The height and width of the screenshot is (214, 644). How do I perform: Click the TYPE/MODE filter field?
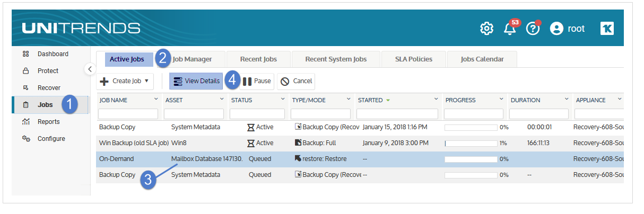click(x=320, y=114)
